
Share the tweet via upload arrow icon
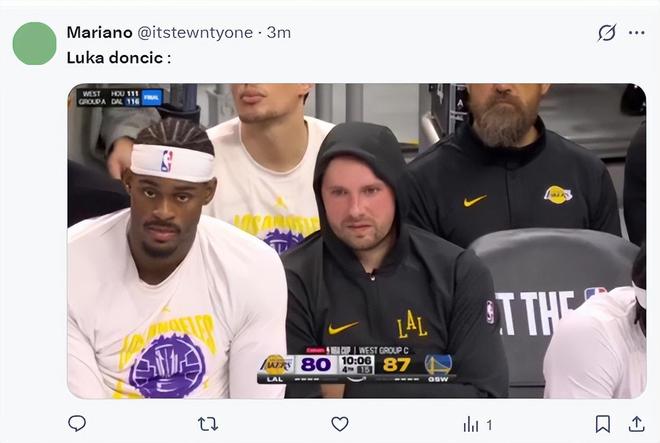point(636,424)
